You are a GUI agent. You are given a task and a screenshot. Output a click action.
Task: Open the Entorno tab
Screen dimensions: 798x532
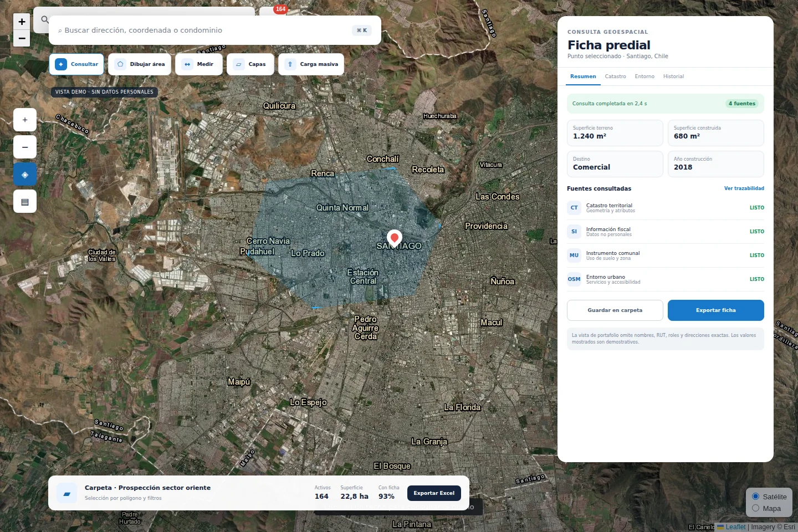(644, 76)
